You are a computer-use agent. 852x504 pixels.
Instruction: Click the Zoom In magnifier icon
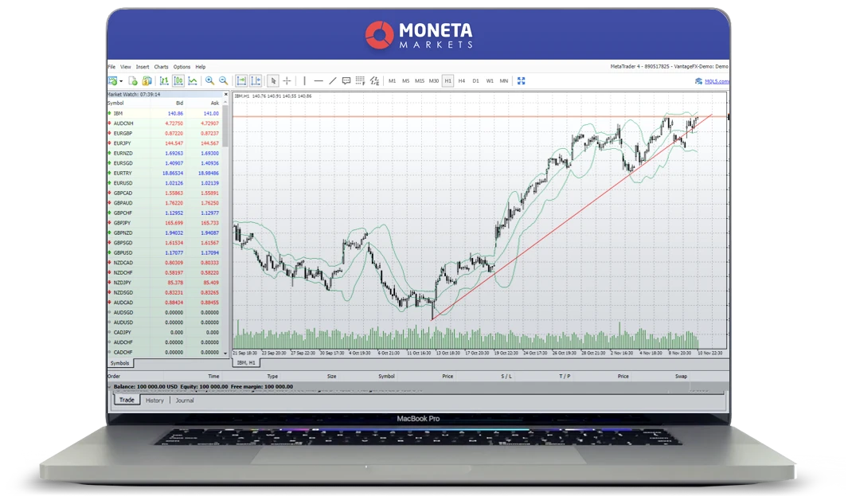coord(209,80)
